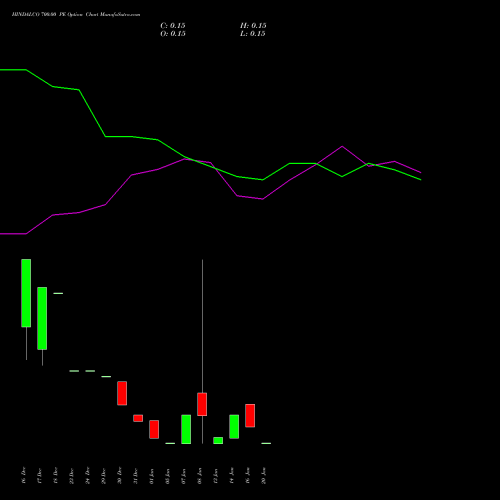Select the open value 'O: 0.15'

tap(173, 34)
